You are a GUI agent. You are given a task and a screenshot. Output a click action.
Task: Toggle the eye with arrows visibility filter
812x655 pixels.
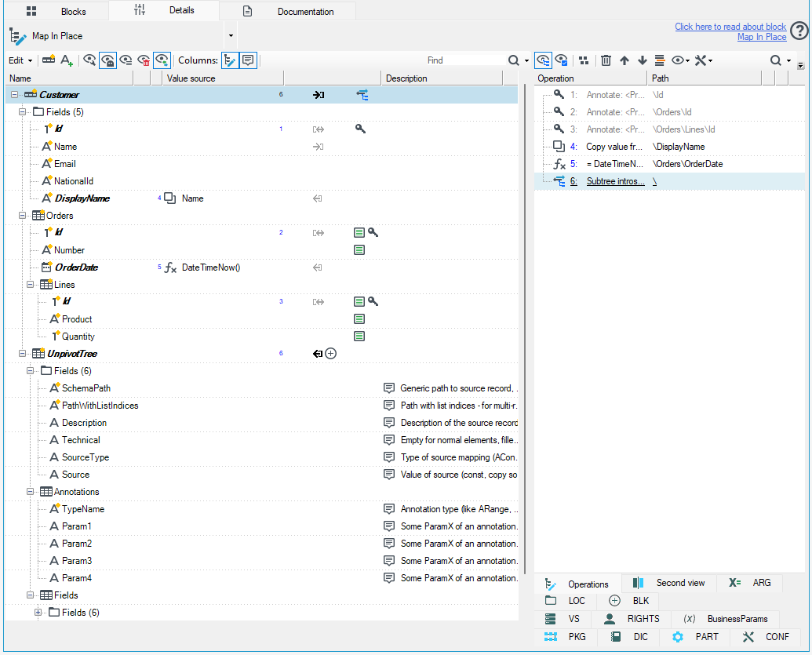162,60
